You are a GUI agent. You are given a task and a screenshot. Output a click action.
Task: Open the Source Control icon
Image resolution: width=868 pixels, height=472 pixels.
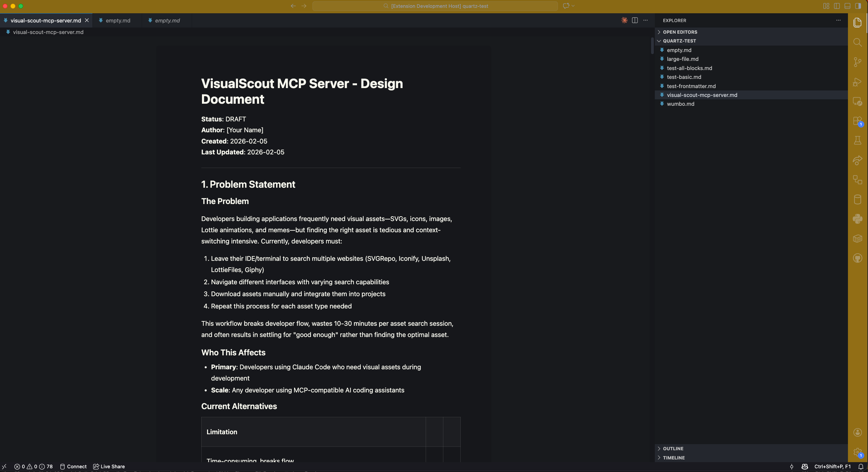tap(858, 61)
